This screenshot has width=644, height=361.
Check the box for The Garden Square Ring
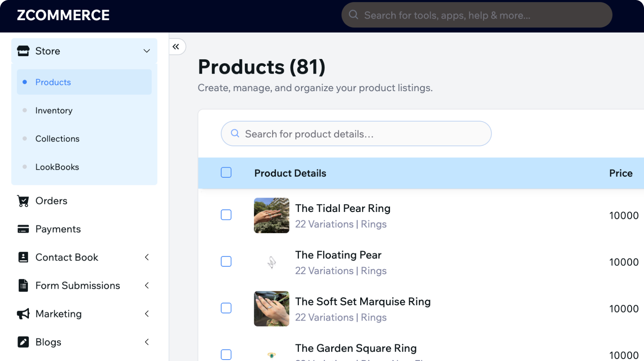226,355
